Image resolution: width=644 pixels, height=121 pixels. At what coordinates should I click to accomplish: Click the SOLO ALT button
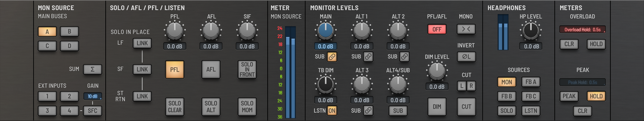pyautogui.click(x=211, y=107)
